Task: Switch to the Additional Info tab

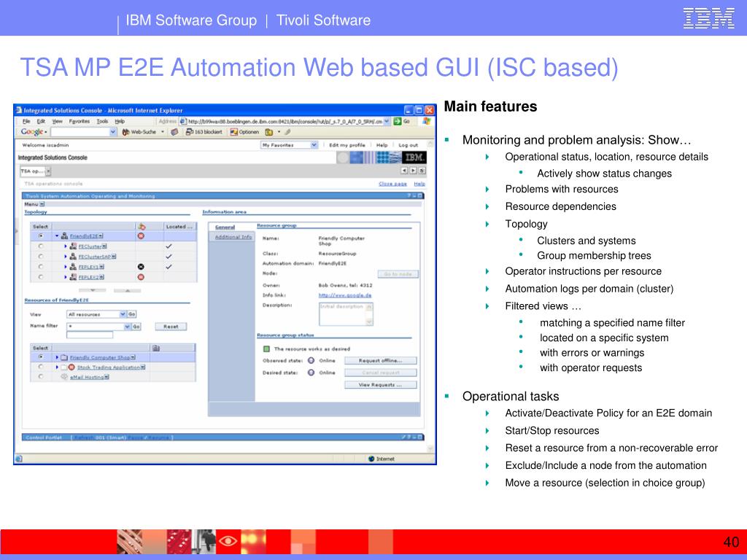Action: point(233,237)
